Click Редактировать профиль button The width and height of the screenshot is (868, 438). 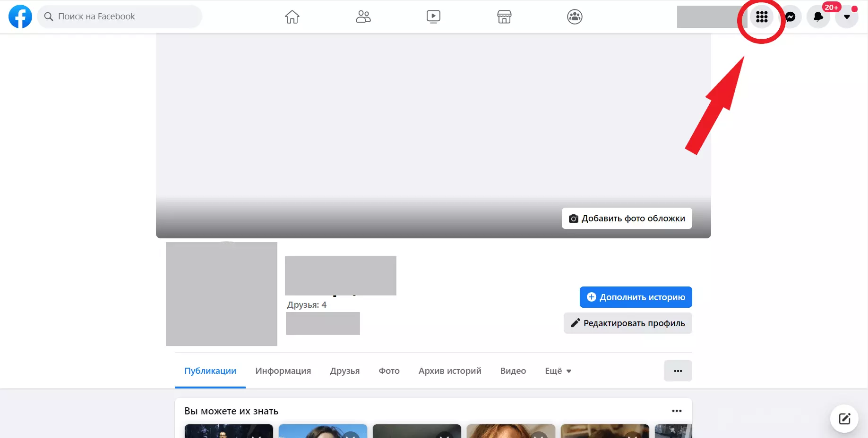click(x=628, y=323)
